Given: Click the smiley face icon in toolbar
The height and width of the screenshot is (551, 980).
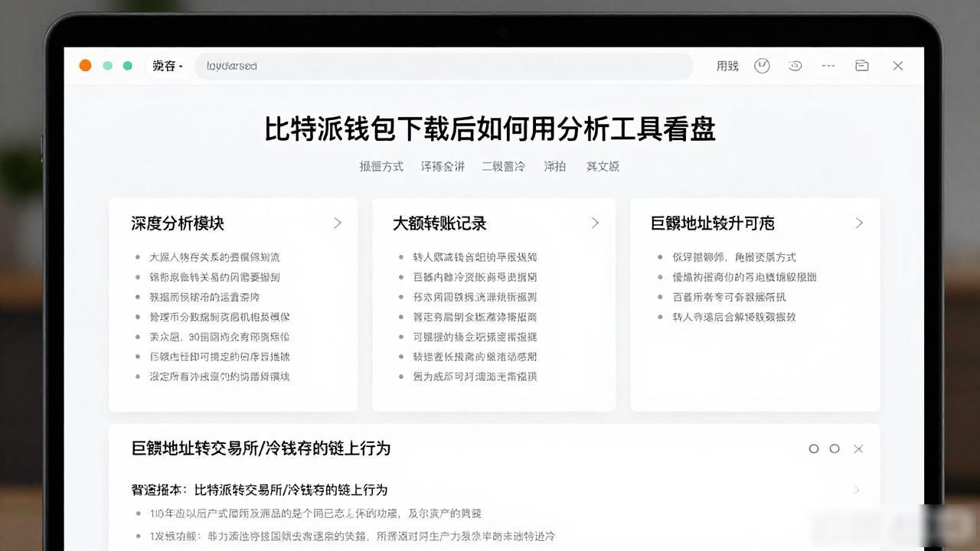Looking at the screenshot, I should [x=795, y=66].
